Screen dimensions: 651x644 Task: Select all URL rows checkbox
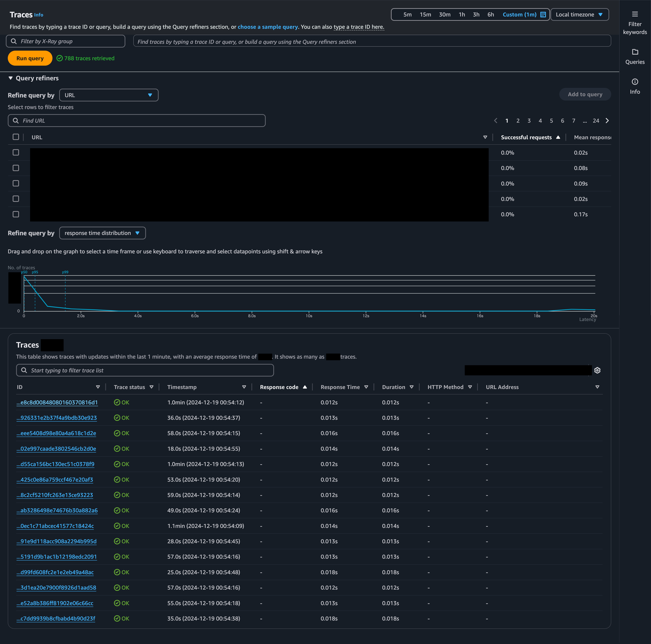[x=16, y=137]
